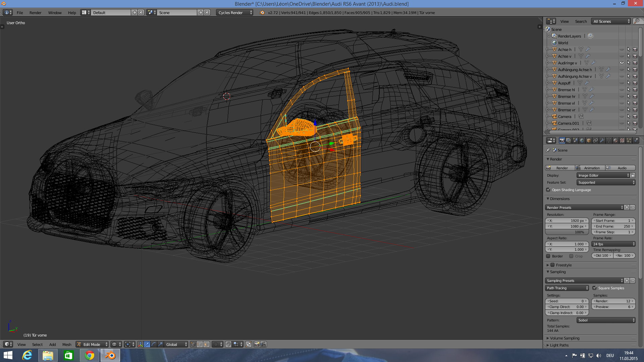Open the Render properties tab camera icon

coord(562,141)
